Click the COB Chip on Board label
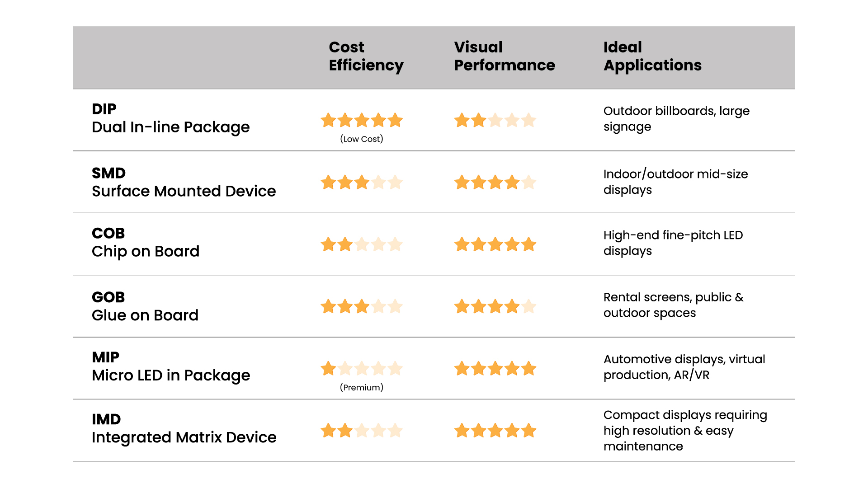The width and height of the screenshot is (868, 488). 146,243
